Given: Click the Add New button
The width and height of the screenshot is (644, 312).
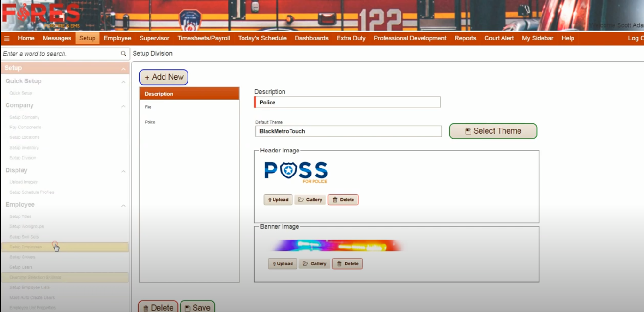Looking at the screenshot, I should [164, 77].
